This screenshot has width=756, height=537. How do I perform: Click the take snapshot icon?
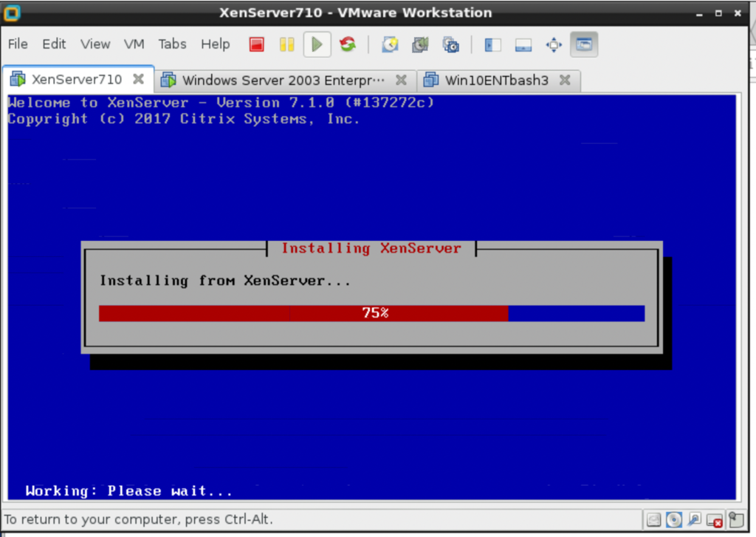point(390,45)
